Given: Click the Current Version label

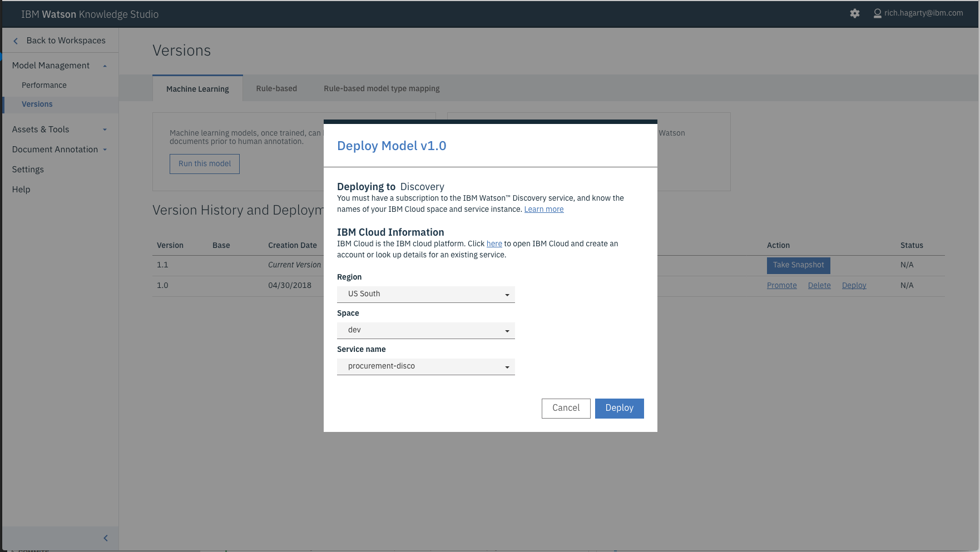Looking at the screenshot, I should (x=295, y=265).
